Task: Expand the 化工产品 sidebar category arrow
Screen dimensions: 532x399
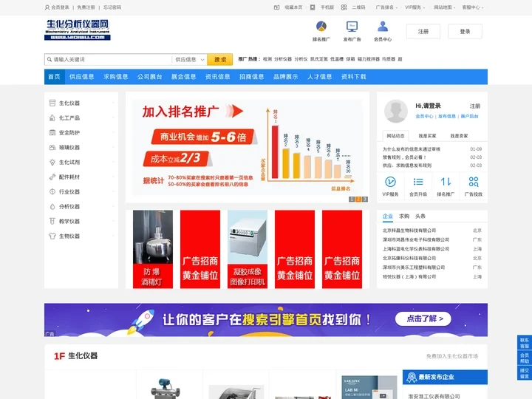Action: 113,117
